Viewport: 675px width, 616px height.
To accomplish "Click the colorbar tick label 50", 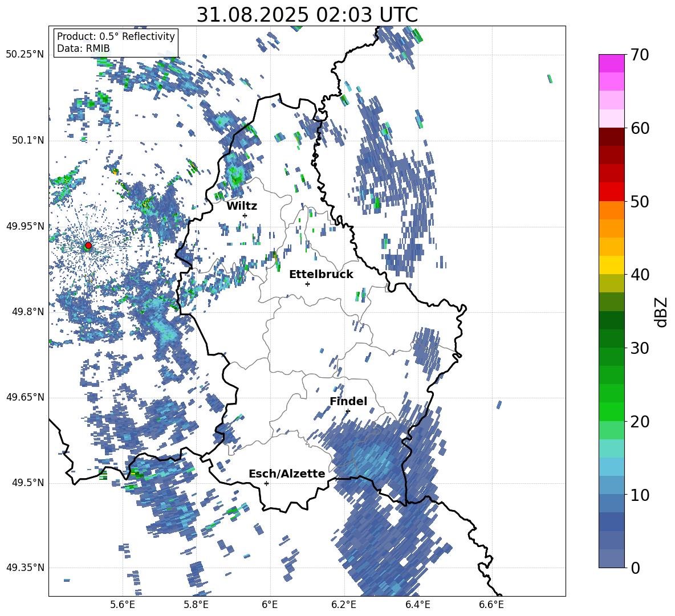I will tap(640, 201).
